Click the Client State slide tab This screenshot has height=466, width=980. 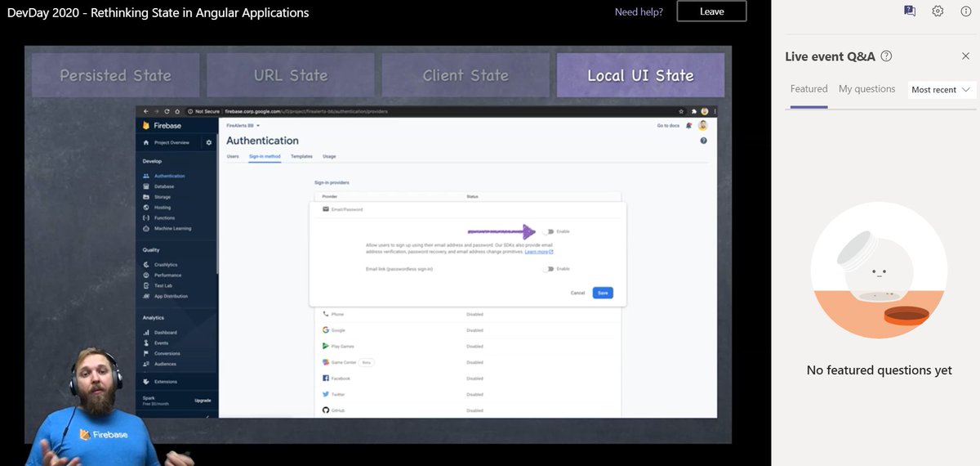tap(465, 75)
